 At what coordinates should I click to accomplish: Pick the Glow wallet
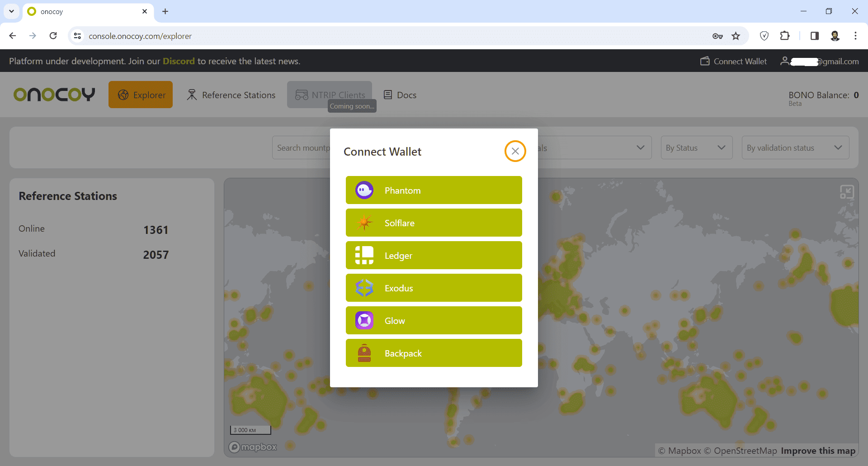point(434,320)
